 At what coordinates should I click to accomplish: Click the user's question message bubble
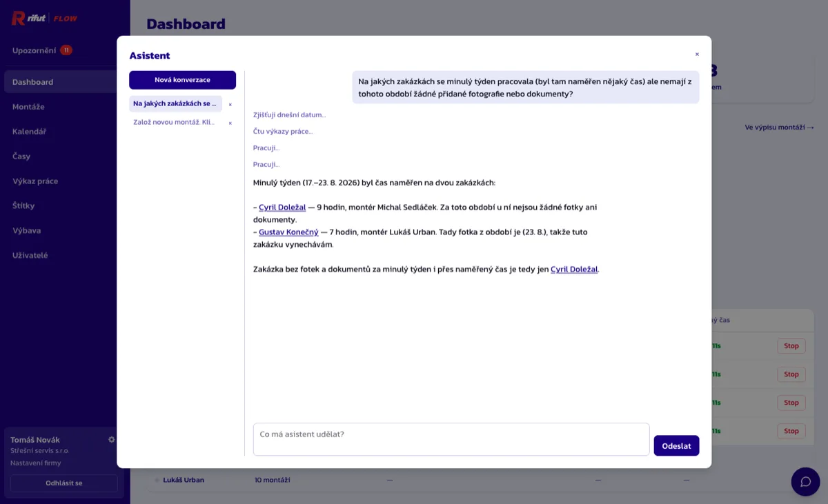tap(526, 88)
